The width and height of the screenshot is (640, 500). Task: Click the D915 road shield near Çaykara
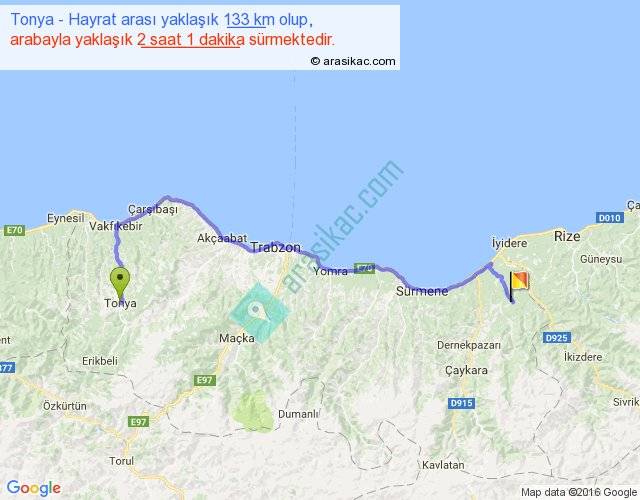[460, 402]
